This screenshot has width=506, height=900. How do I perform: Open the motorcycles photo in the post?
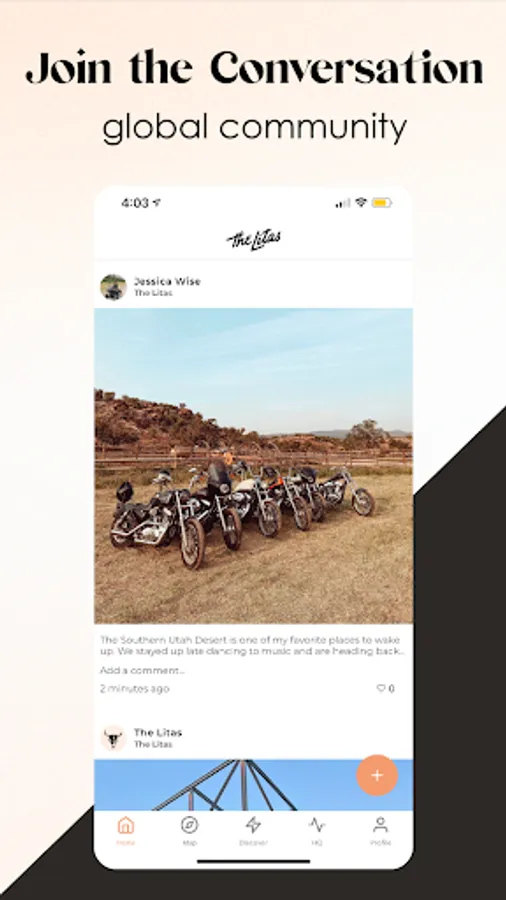point(254,466)
